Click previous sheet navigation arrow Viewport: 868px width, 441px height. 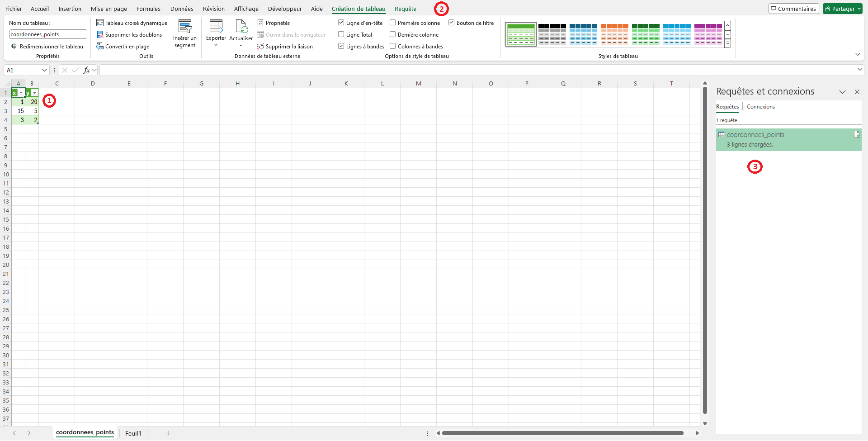coord(14,433)
